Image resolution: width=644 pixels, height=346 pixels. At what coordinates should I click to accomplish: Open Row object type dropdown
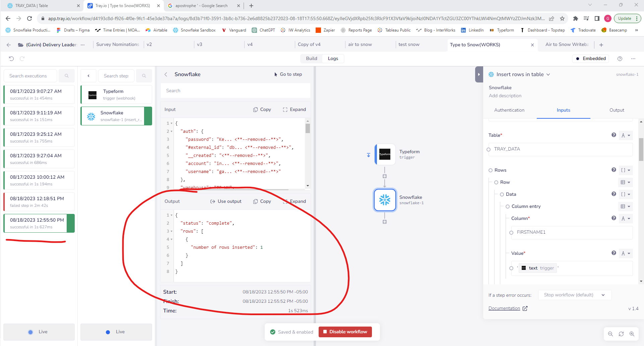tap(626, 182)
